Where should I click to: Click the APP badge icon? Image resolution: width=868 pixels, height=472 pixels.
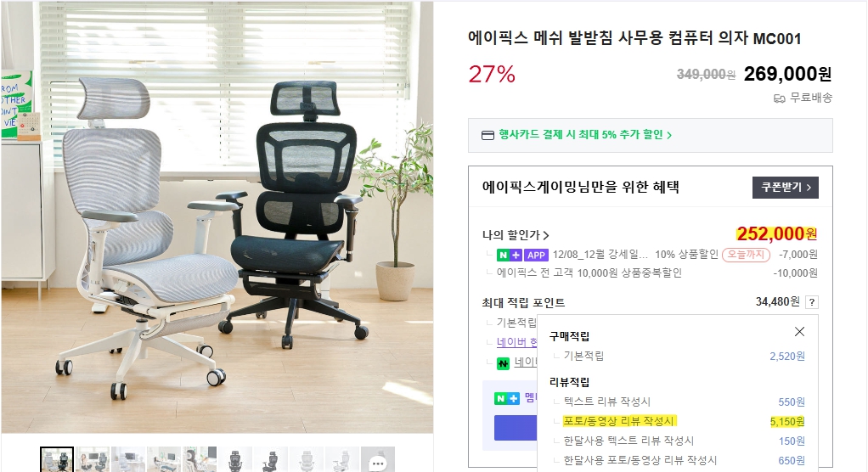click(536, 255)
